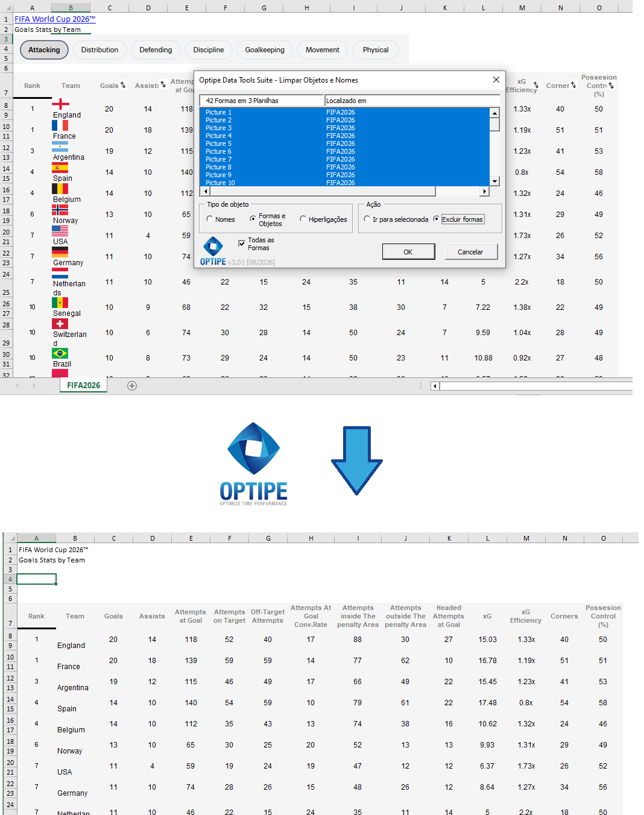Click 15.03 xG value for England
Viewport: 644px width, 815px height.
click(x=487, y=640)
